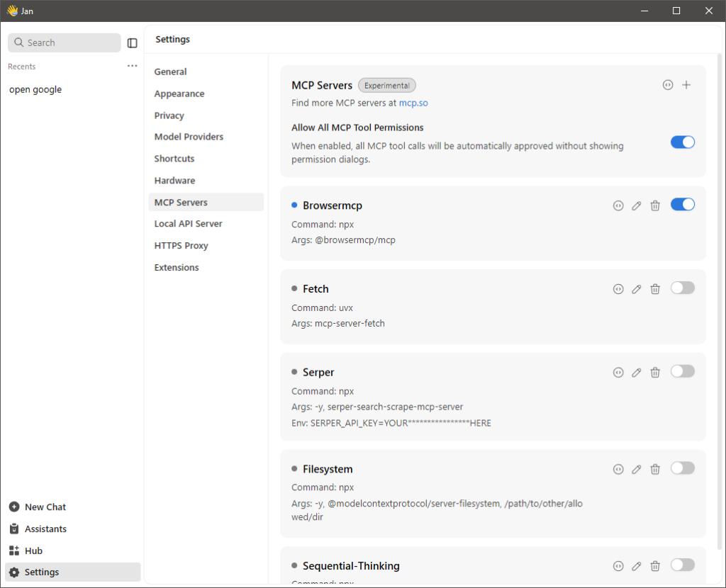Viewport: 726px width, 588px height.
Task: Click the SERPER_API_KEY env text
Action: [x=391, y=423]
